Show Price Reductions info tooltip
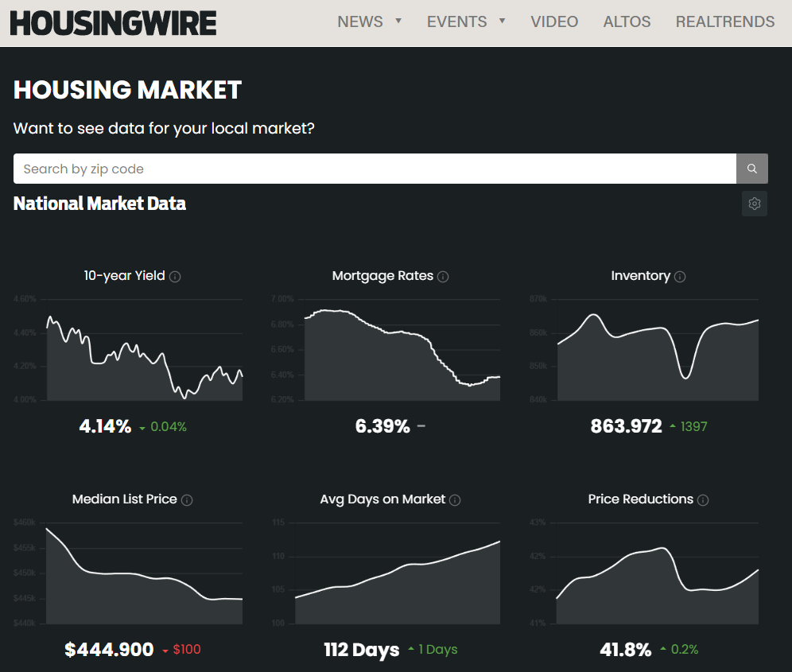Screen dimensions: 792x672 [703, 500]
